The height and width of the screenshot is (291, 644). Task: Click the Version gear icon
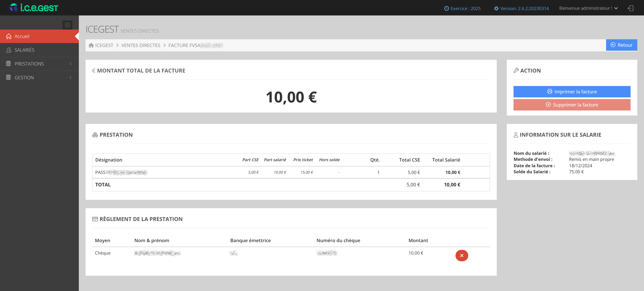(x=496, y=9)
